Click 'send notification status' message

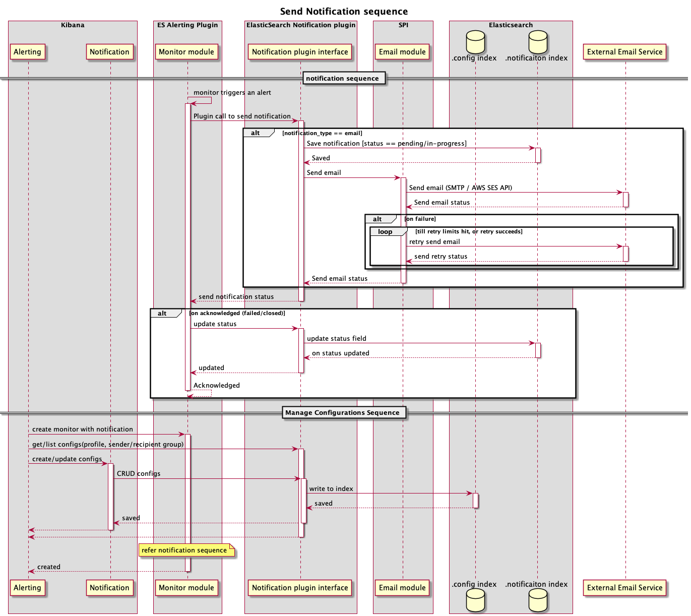236,296
